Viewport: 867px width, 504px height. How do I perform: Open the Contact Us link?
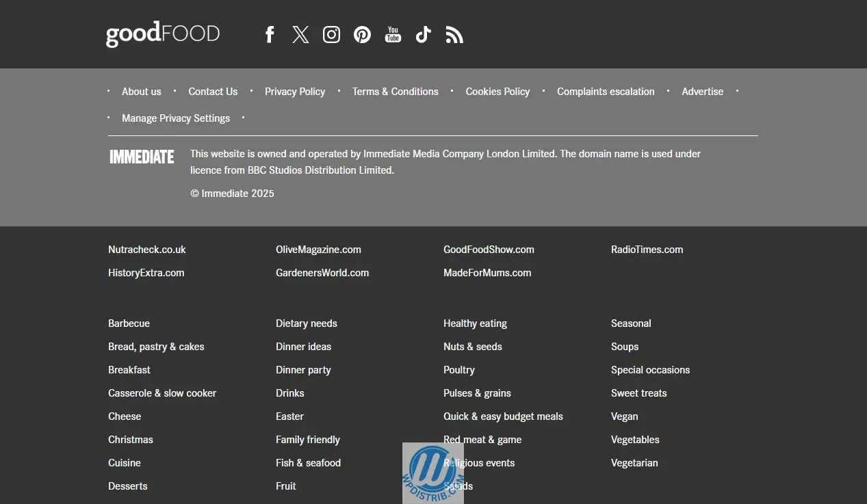point(213,92)
